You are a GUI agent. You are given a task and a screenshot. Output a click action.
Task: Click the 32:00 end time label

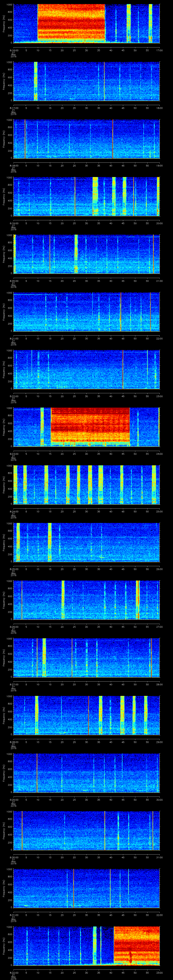click(160, 915)
